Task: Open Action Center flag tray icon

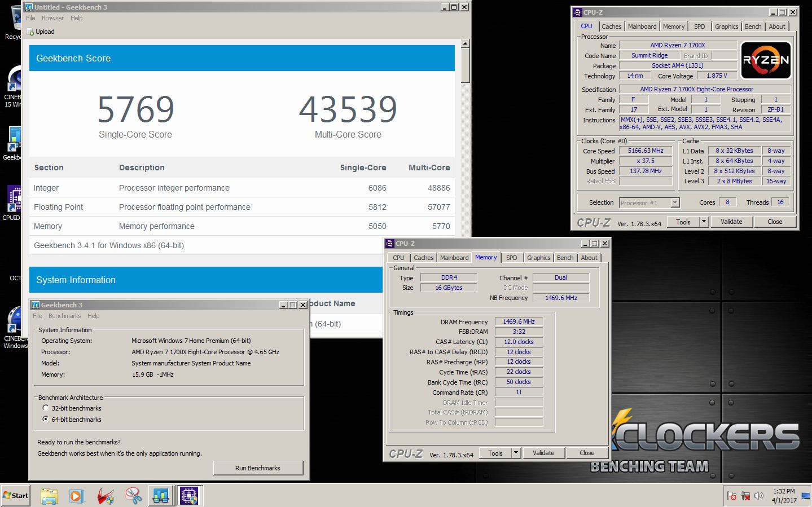Action: pyautogui.click(x=732, y=496)
